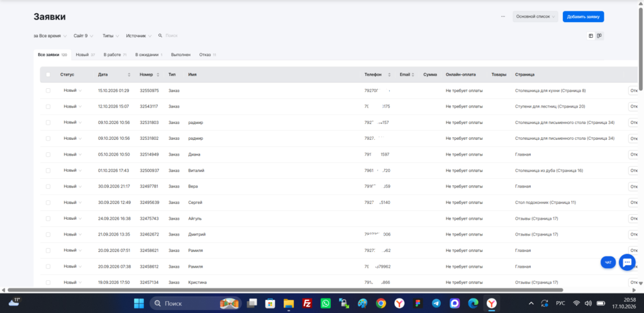Screen dimensions: 644x313
Task: Expand the 'Основной список' dropdown
Action: [x=535, y=17]
